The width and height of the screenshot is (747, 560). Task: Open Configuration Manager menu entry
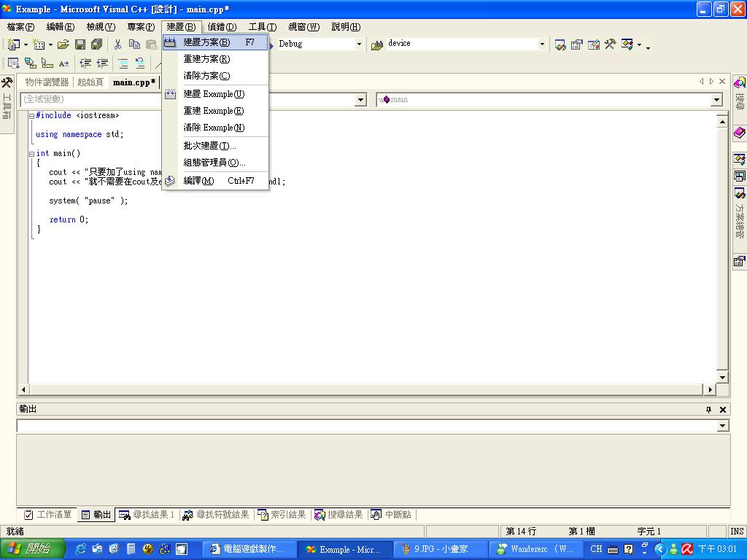[x=215, y=163]
